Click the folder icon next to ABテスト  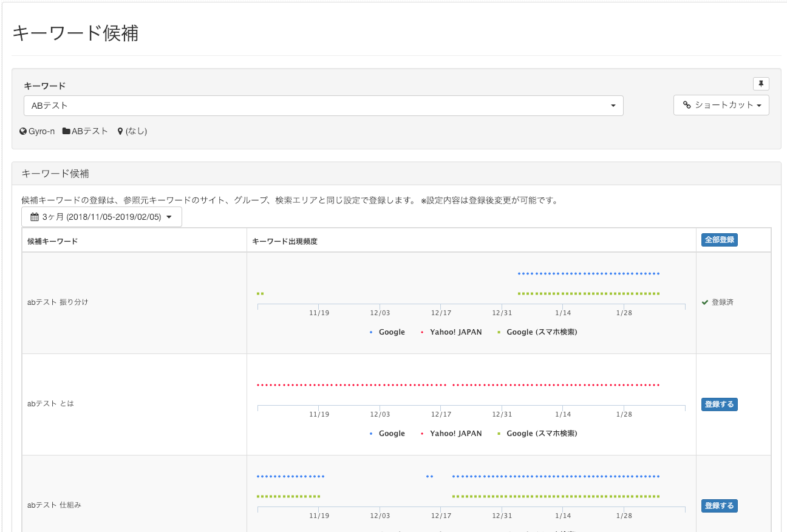tap(66, 131)
